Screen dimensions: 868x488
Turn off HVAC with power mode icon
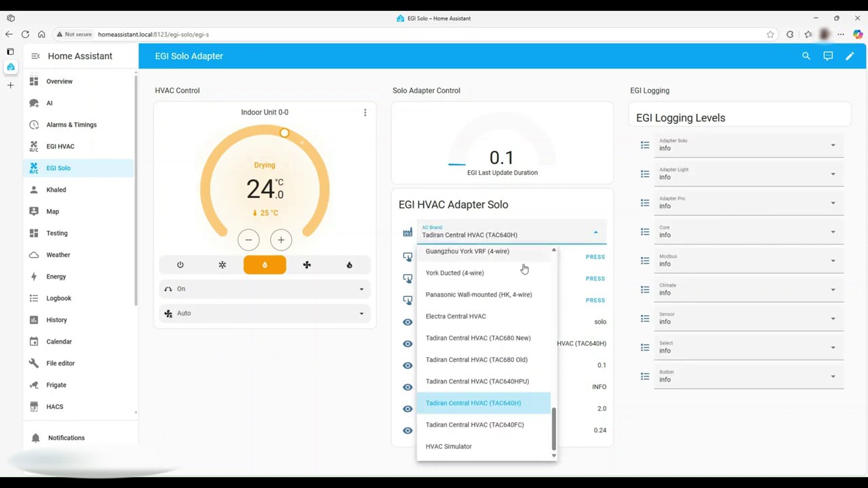click(x=180, y=265)
